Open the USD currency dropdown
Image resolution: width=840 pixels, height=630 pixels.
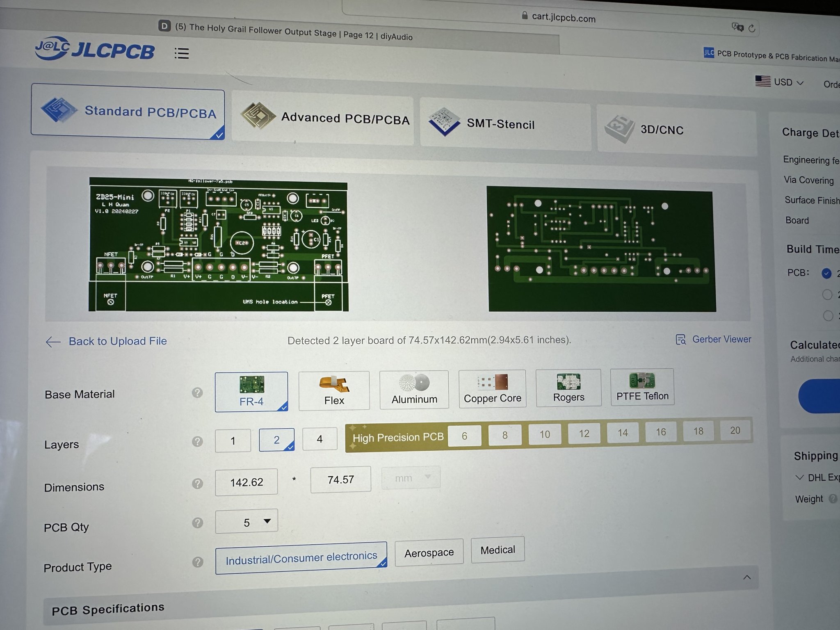point(788,82)
